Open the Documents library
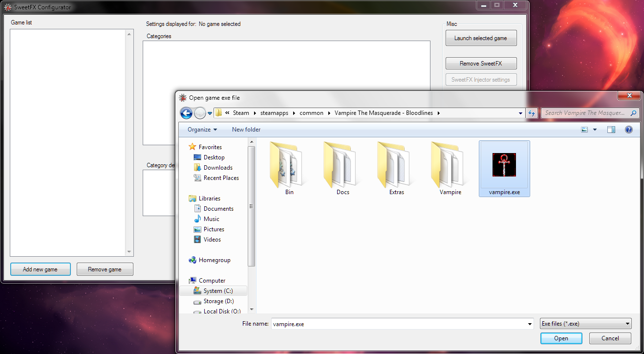The width and height of the screenshot is (644, 354). pyautogui.click(x=214, y=209)
